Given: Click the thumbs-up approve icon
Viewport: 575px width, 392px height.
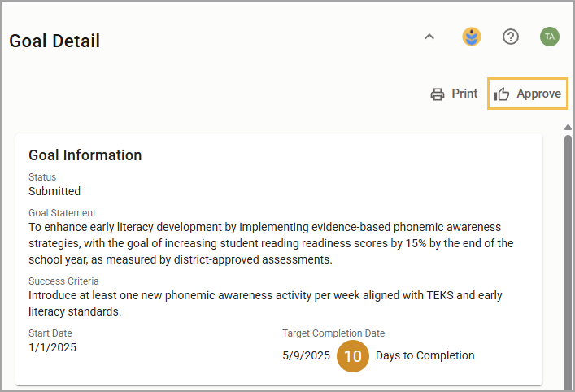Looking at the screenshot, I should [x=501, y=94].
